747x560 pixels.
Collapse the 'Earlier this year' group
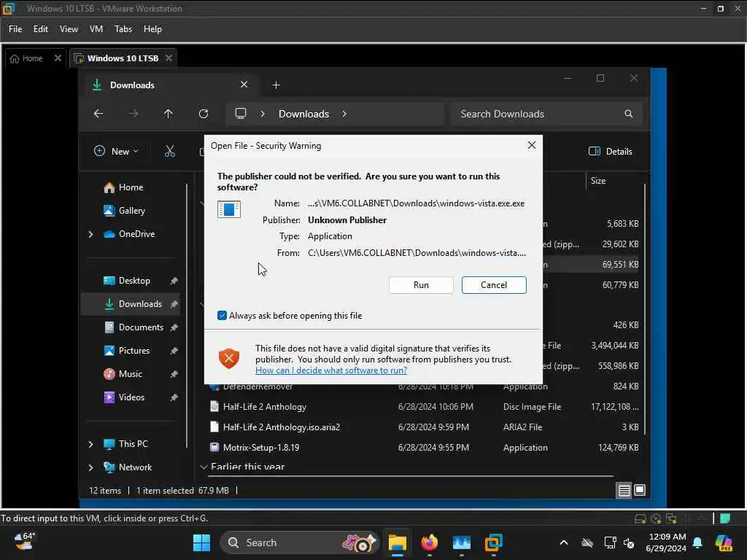(x=204, y=467)
